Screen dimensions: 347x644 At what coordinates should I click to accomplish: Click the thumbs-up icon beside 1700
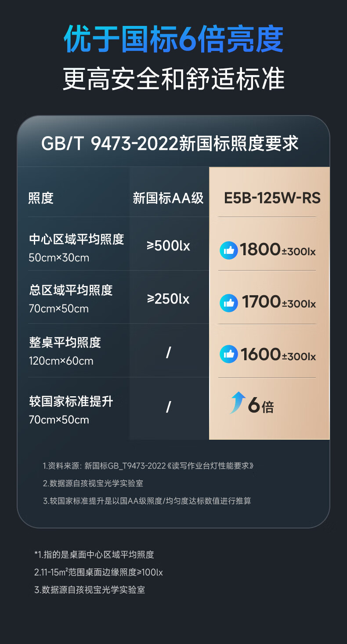click(228, 303)
